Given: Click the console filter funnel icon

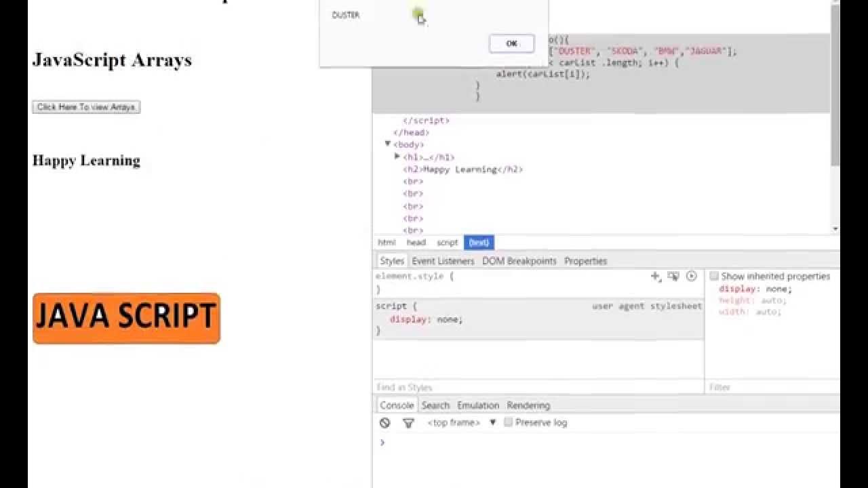Looking at the screenshot, I should coord(408,423).
